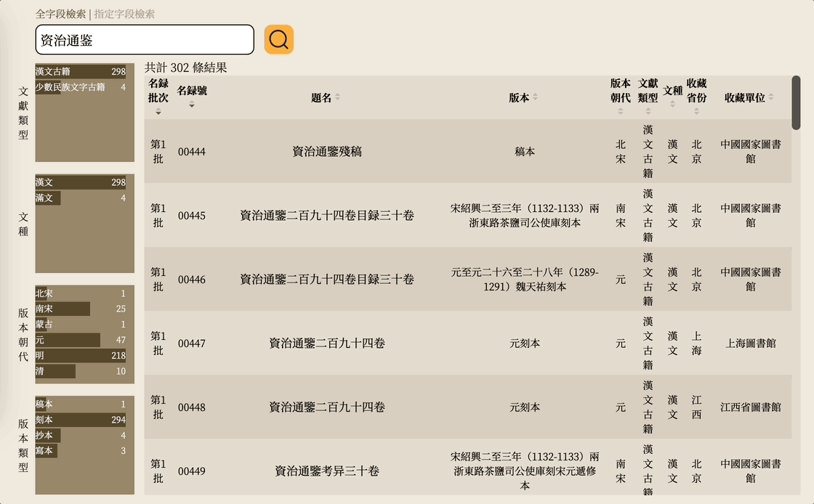Click the orange magnifier search button

[x=279, y=39]
